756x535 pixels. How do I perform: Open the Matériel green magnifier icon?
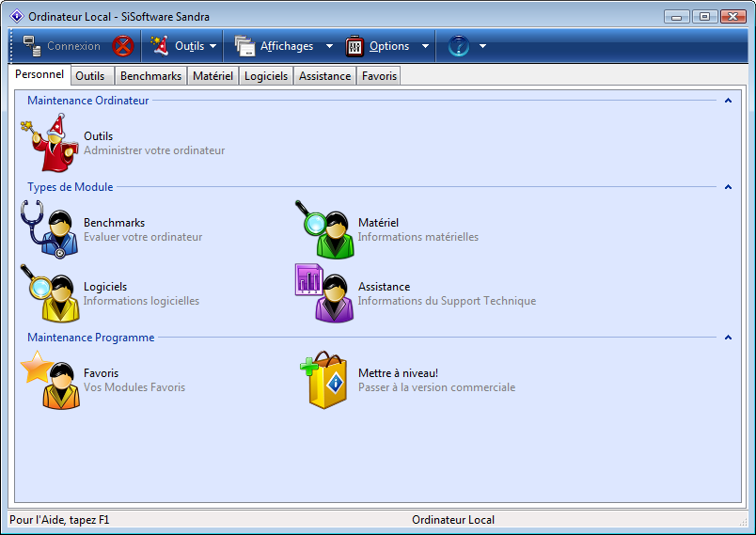[x=324, y=229]
